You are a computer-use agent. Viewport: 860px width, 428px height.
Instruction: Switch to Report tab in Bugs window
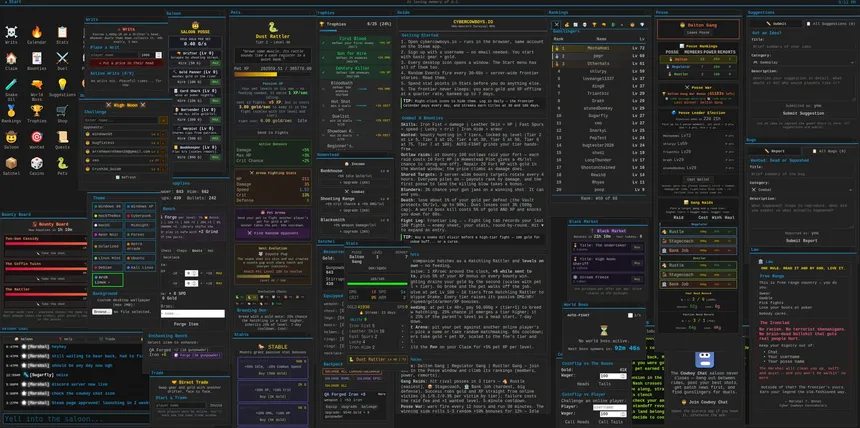(x=776, y=151)
